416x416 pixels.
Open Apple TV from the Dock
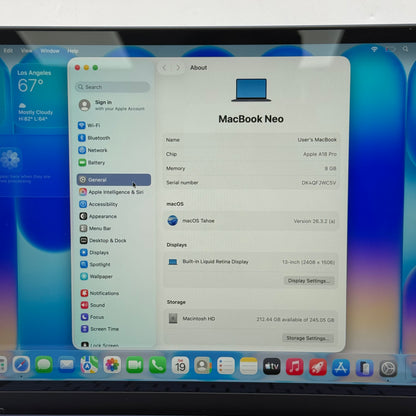[x=272, y=367]
